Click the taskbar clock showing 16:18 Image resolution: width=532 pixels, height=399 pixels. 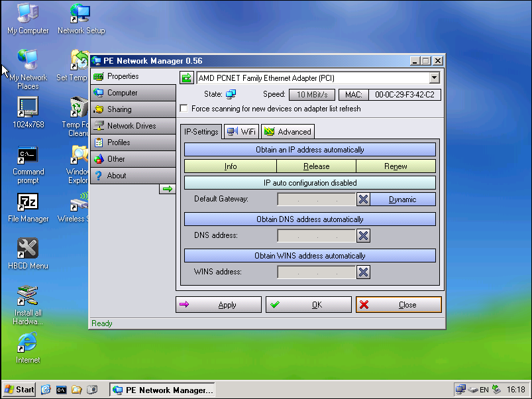coord(516,390)
